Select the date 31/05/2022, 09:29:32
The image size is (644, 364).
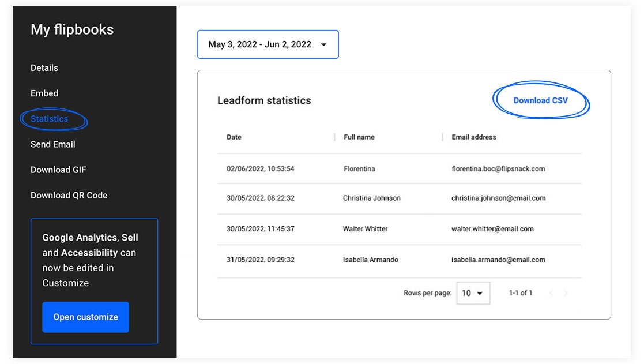261,260
